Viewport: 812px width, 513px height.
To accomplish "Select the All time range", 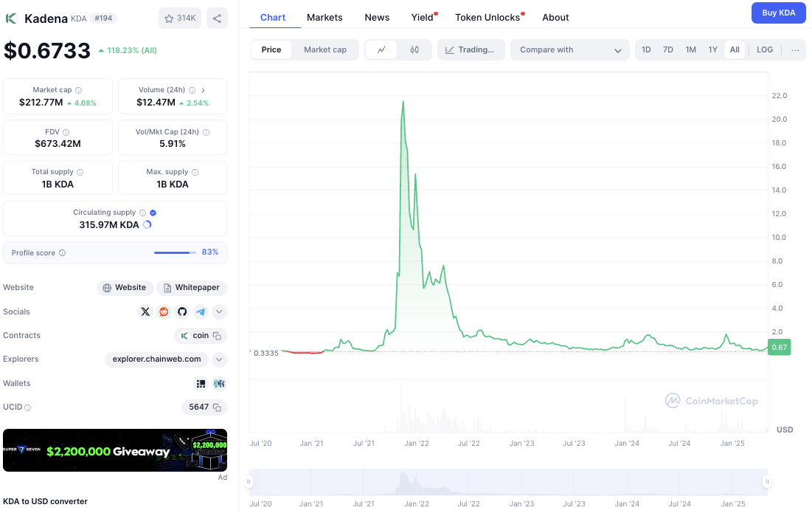I will point(735,49).
